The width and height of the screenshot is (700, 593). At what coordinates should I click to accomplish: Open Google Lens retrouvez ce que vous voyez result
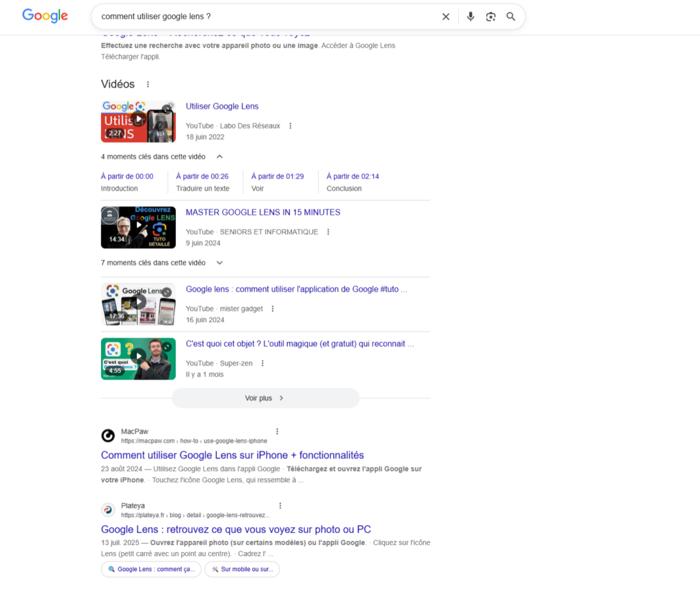tap(236, 529)
